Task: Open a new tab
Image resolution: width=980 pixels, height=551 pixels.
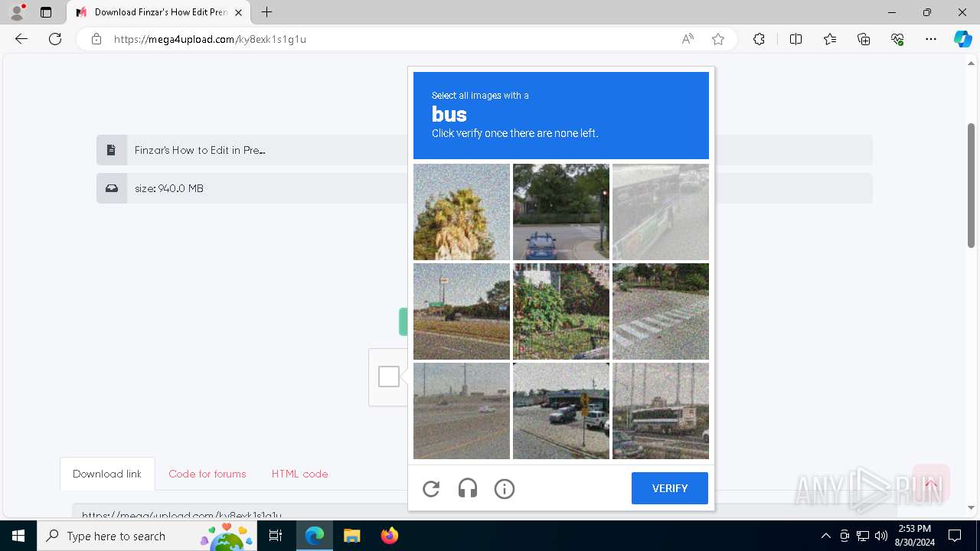Action: (266, 12)
